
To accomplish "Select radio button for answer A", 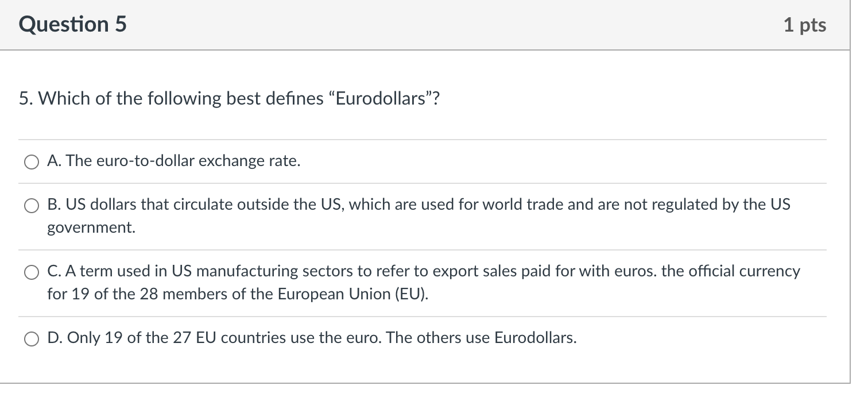I will click(31, 162).
